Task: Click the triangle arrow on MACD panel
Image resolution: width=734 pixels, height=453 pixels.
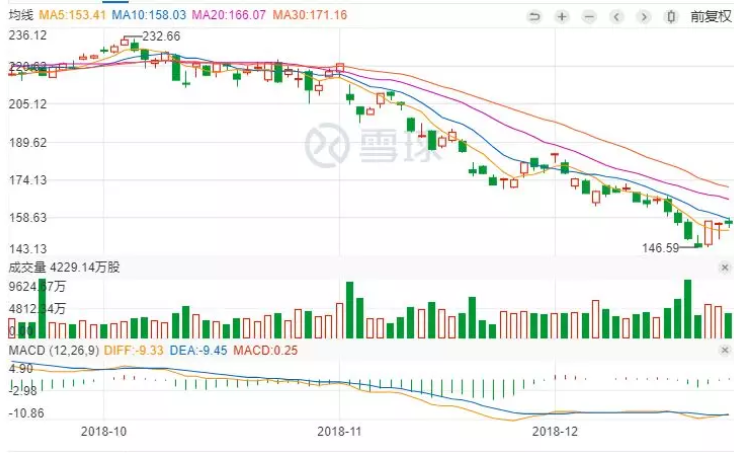Action: point(726,351)
